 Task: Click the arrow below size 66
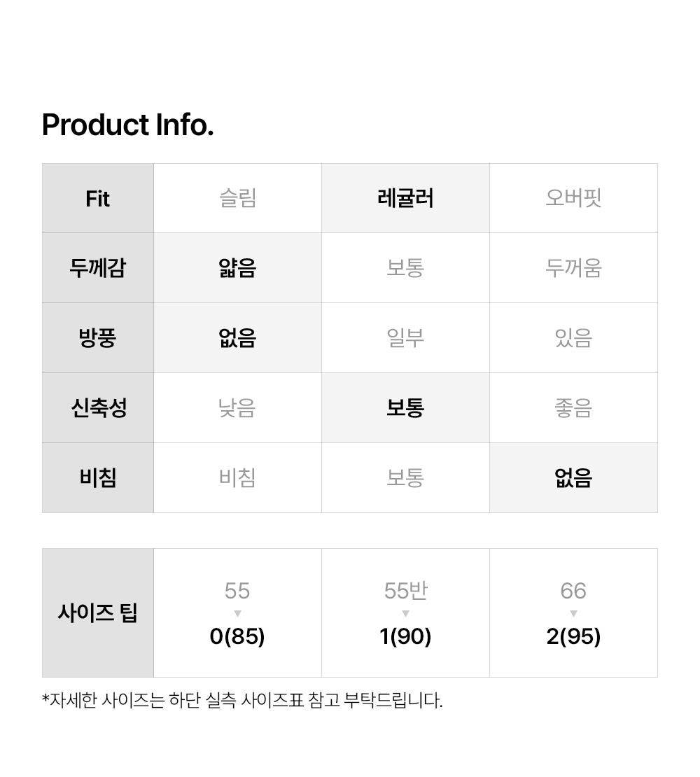coord(573,614)
